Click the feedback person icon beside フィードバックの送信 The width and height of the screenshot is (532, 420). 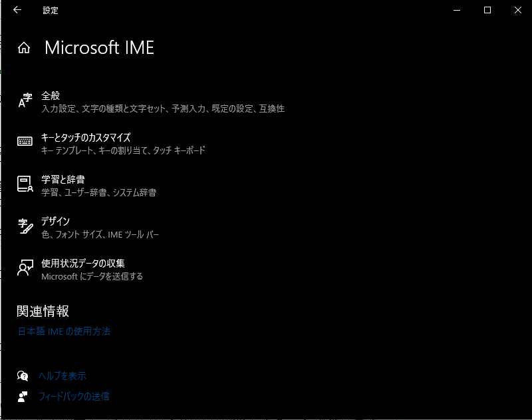pyautogui.click(x=23, y=397)
